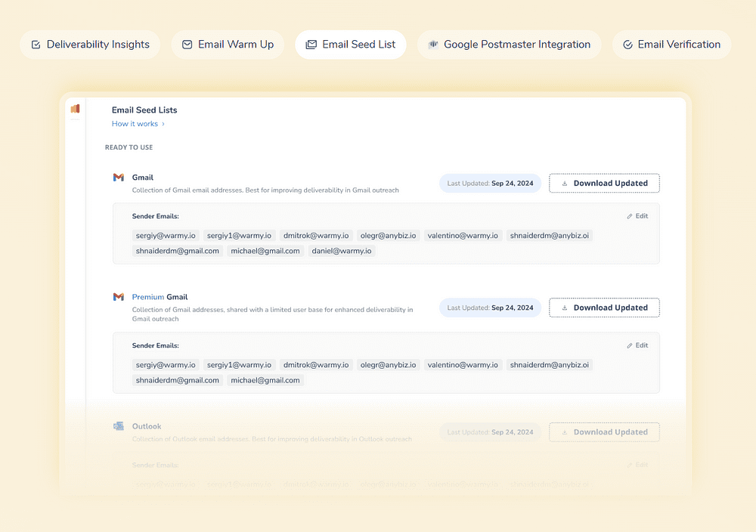Select sergiy@warmy.io in the Gmail sender emails
The height and width of the screenshot is (532, 756).
[166, 236]
